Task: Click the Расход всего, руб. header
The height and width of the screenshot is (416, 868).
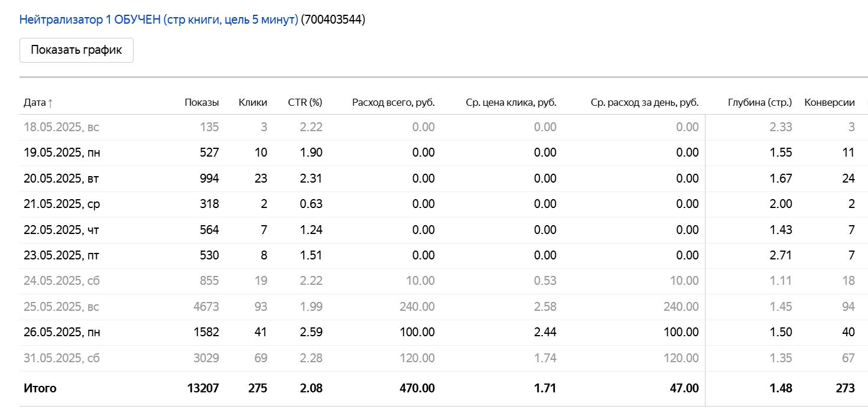Action: pos(393,102)
